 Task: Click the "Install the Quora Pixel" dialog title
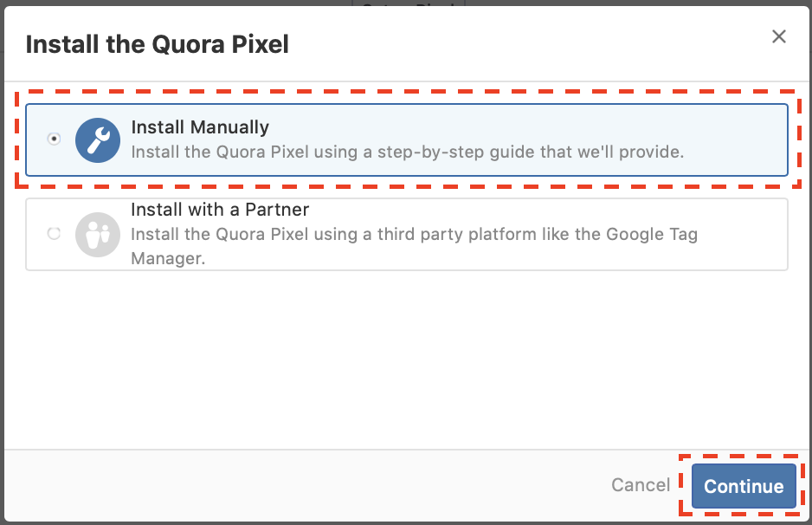(x=157, y=44)
